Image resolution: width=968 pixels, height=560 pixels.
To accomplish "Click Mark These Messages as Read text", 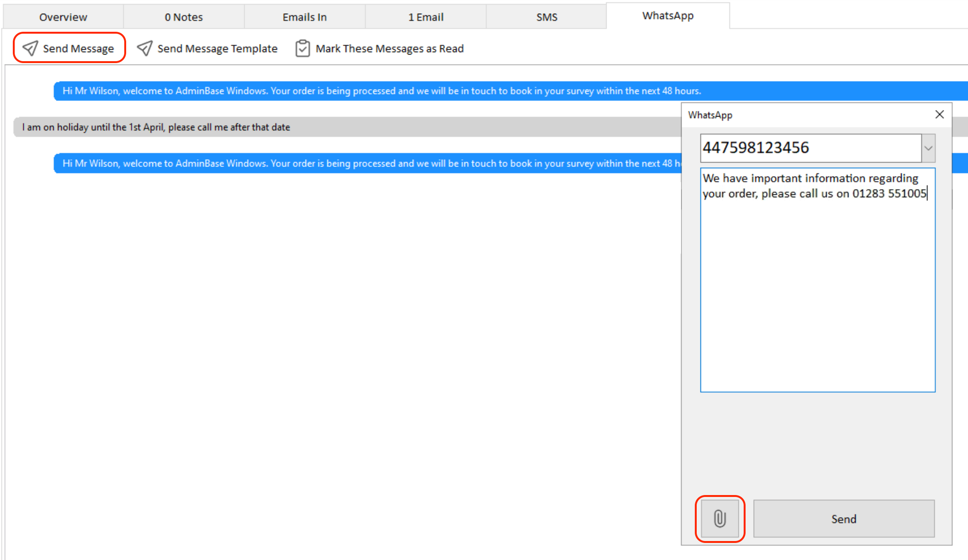I will 389,48.
